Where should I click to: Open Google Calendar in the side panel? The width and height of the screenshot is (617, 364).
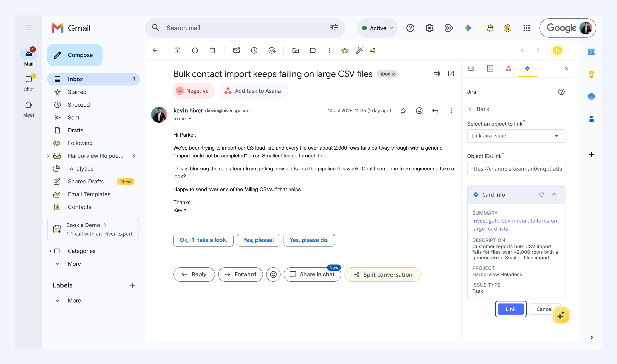[x=591, y=52]
